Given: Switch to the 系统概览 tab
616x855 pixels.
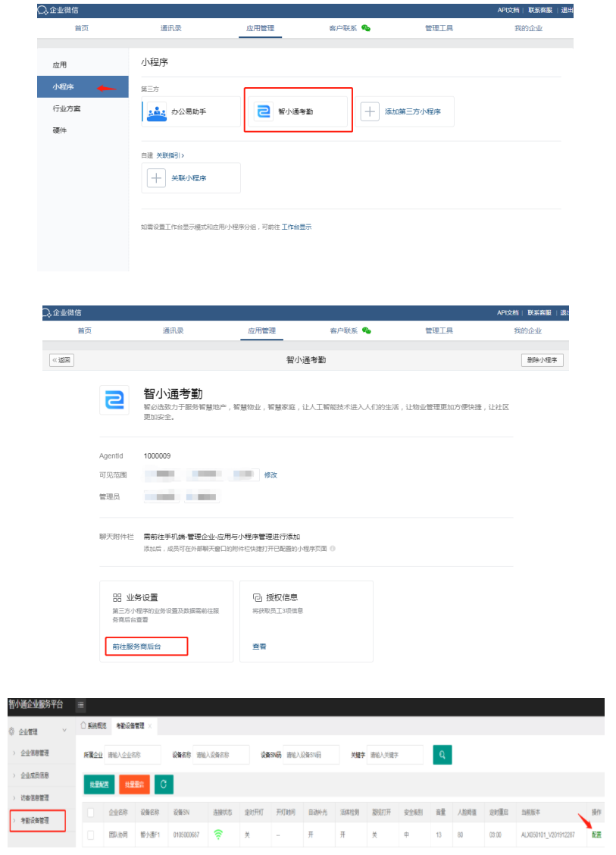Looking at the screenshot, I should point(94,726).
